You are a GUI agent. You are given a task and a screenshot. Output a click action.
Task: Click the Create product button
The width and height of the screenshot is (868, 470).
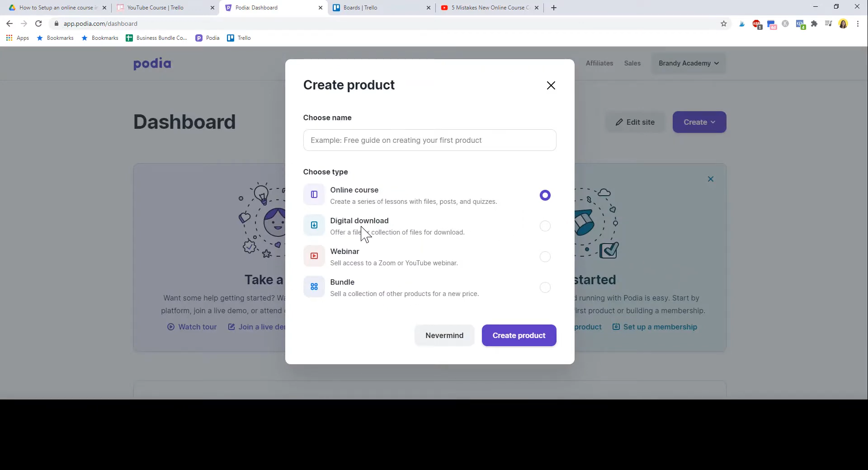click(519, 335)
